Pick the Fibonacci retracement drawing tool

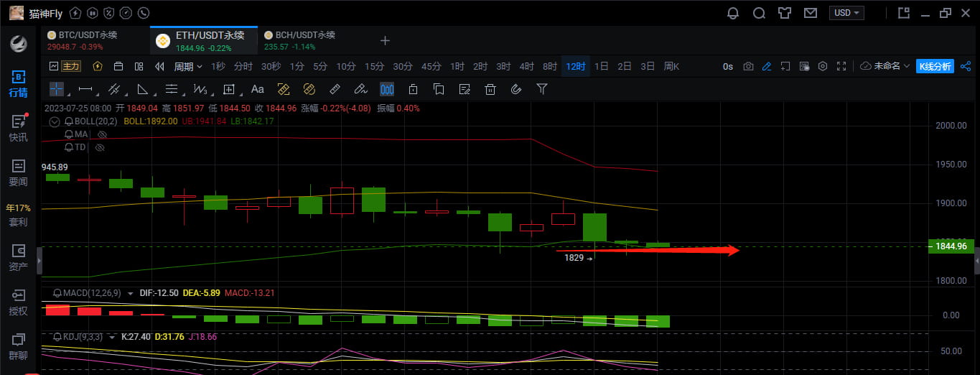tap(172, 89)
